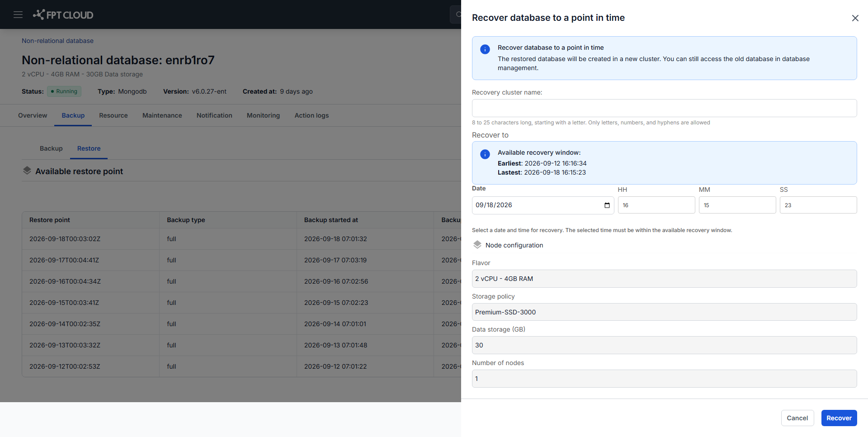
Task: Select the Restore sub-tab
Action: pos(89,148)
